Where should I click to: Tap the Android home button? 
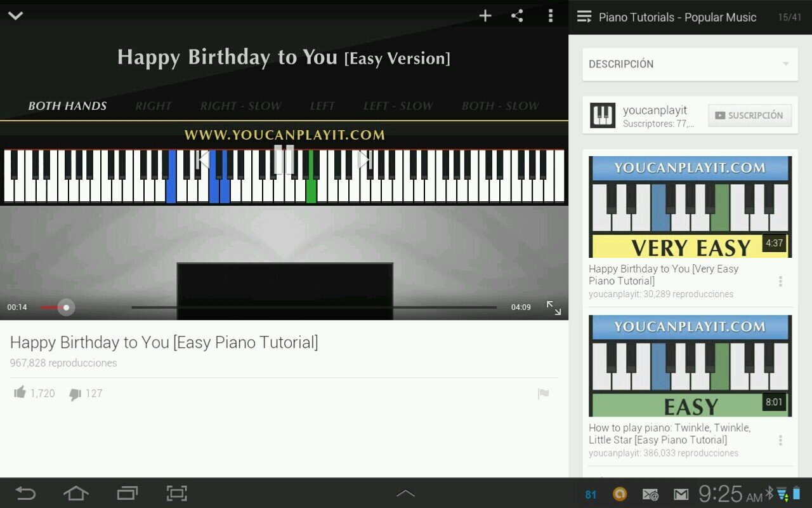pos(75,493)
